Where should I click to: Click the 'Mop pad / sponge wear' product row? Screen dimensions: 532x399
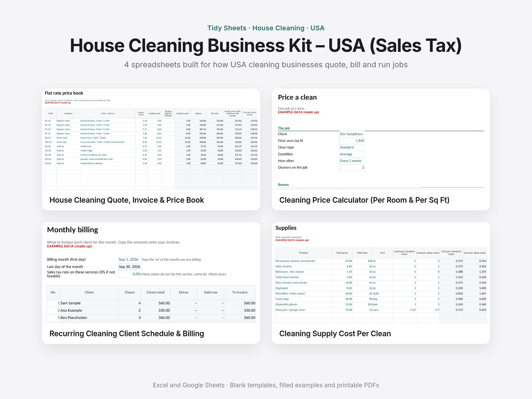(381, 310)
